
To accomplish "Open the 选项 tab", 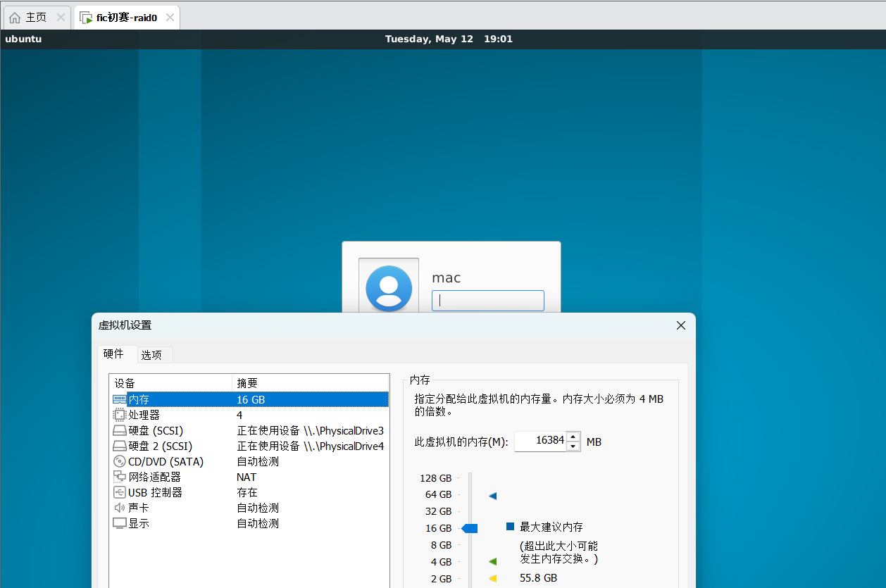I will click(x=151, y=355).
